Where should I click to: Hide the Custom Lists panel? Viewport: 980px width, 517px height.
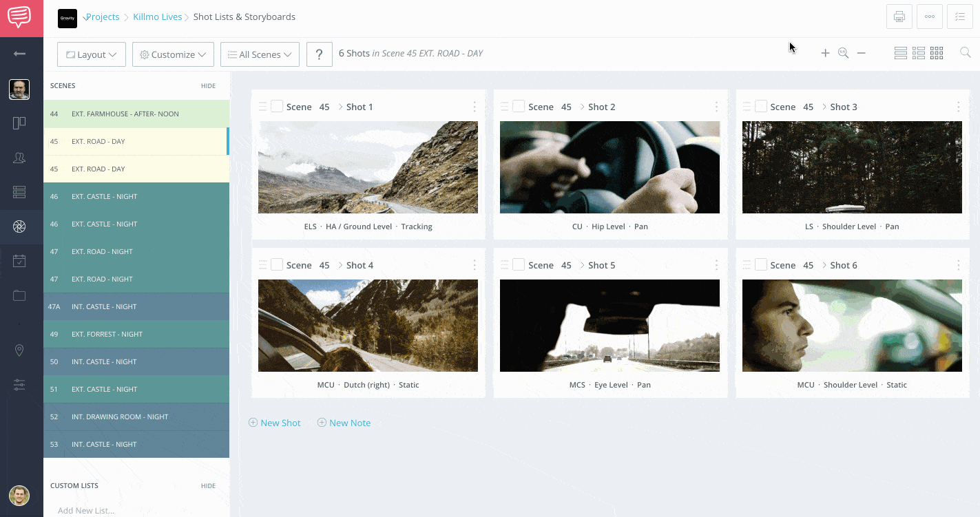[208, 486]
